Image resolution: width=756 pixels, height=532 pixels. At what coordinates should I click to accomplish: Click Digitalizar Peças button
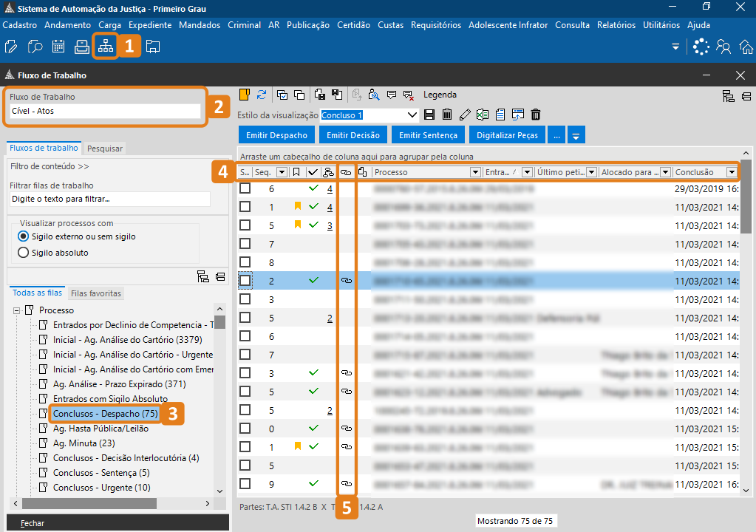[x=507, y=135]
